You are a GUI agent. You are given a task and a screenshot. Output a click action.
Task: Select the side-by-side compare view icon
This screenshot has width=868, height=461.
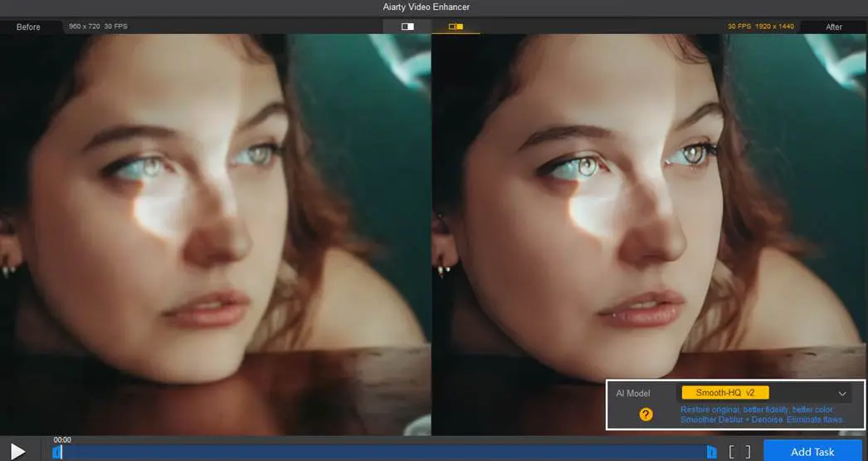click(x=456, y=27)
